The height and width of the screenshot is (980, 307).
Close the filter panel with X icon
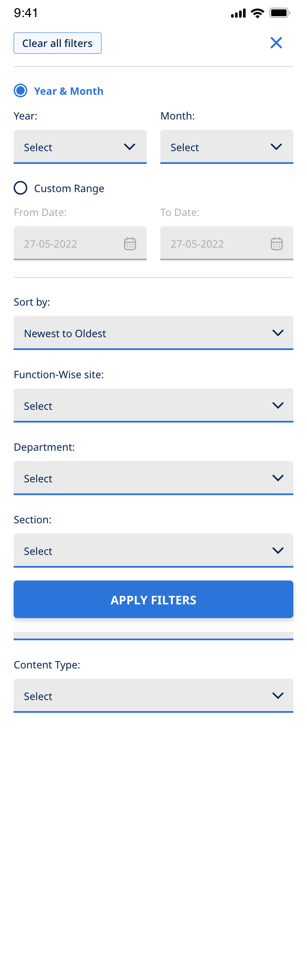point(276,43)
